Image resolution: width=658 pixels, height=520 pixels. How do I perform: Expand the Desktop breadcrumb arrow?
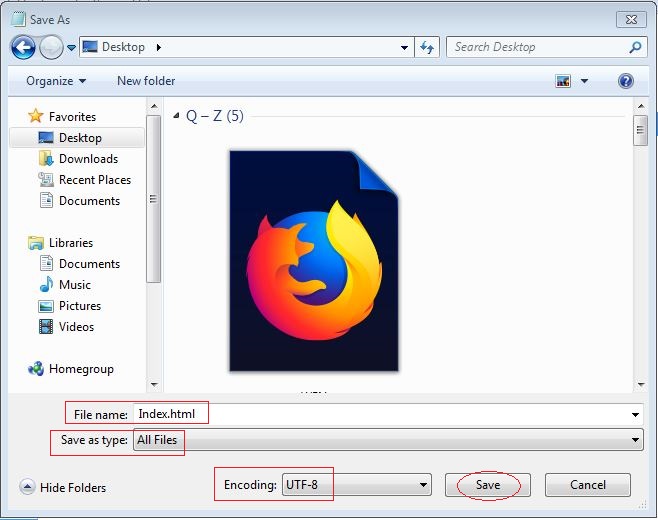pos(159,47)
